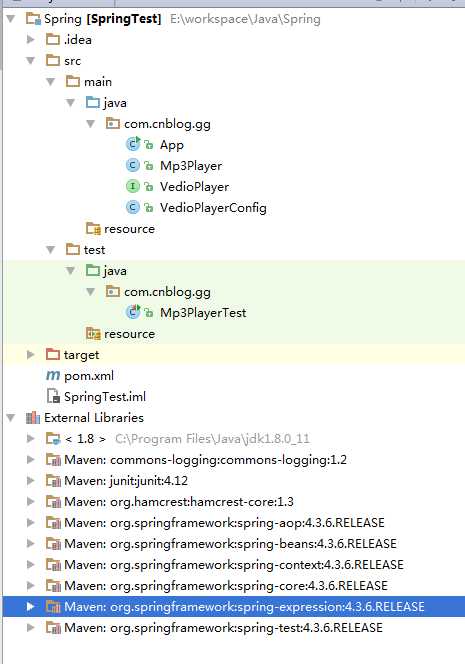Expand Maven junit:junit:4.12 arrow
Viewport: 465px width, 664px height.
[30, 480]
